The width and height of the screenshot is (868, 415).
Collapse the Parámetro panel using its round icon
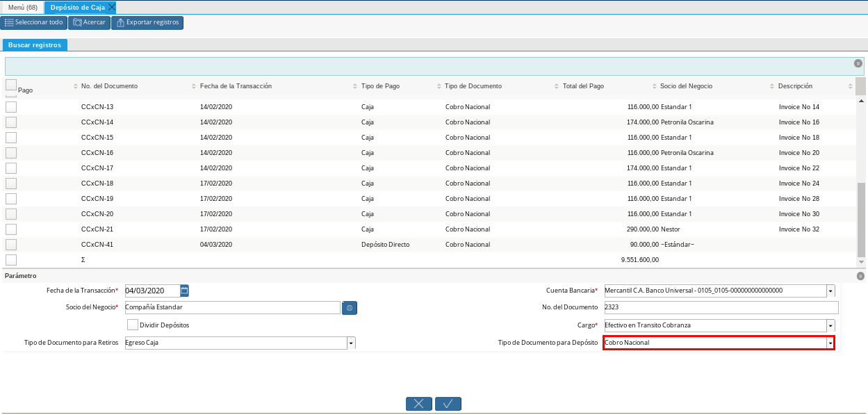(860, 276)
